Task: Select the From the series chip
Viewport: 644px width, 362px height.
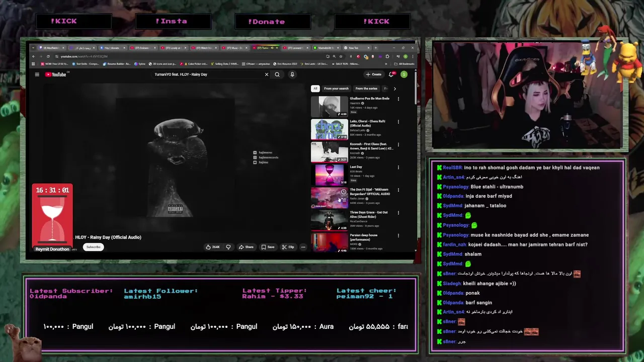Action: 366,88
